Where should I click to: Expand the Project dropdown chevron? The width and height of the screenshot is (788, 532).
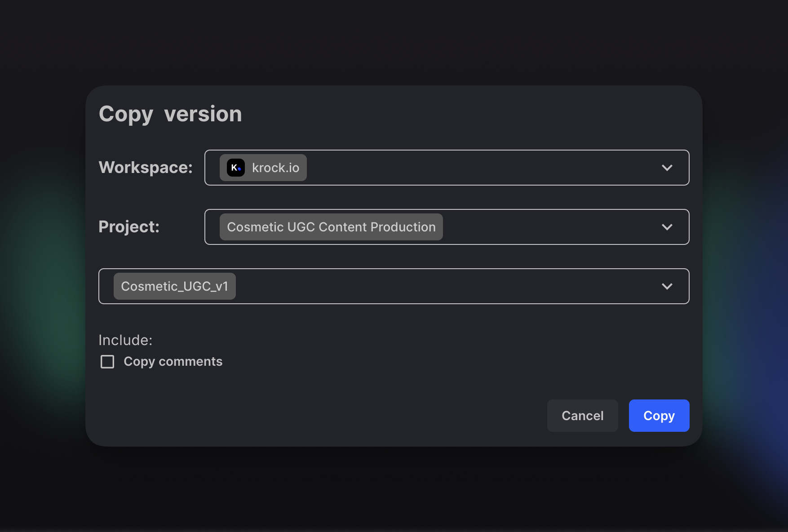pos(667,227)
